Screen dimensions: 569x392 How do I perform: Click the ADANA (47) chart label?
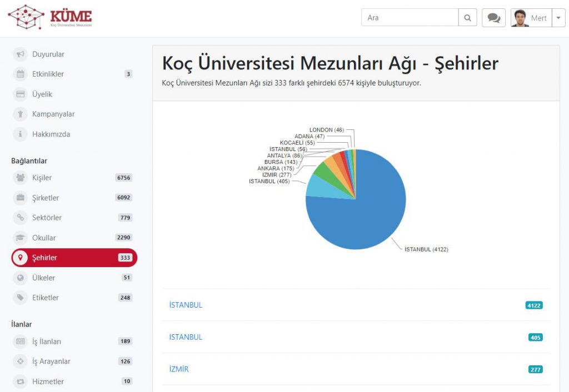310,137
